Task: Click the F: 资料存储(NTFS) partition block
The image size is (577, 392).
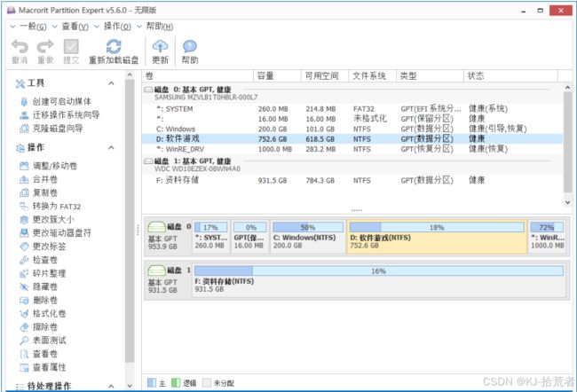Action: click(379, 280)
